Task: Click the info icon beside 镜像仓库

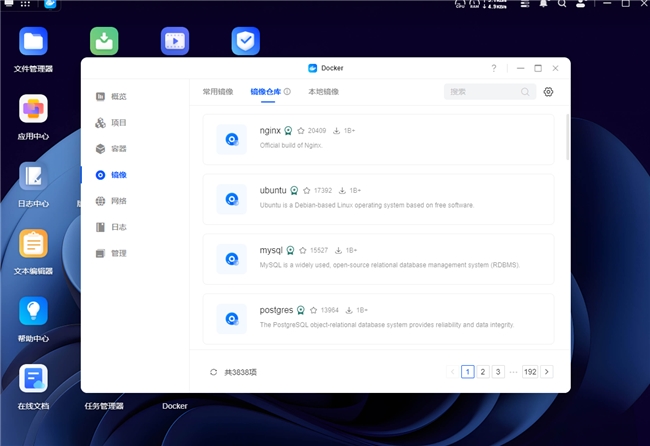Action: pyautogui.click(x=287, y=92)
